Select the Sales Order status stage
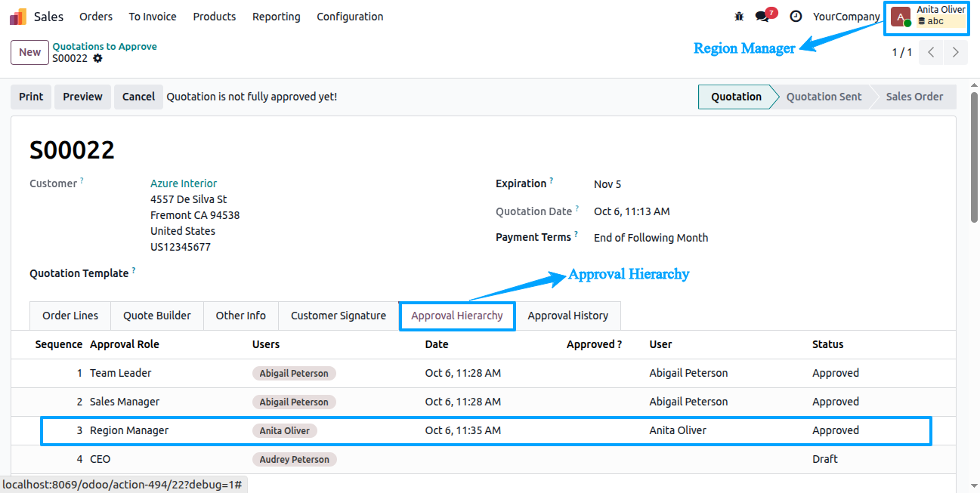Viewport: 980px width, 493px height. tap(914, 97)
